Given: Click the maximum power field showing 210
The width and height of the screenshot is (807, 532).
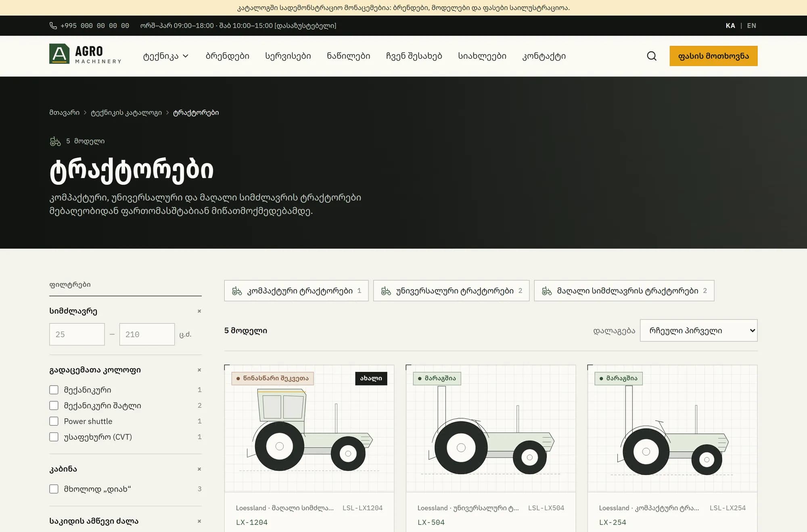Looking at the screenshot, I should point(147,334).
